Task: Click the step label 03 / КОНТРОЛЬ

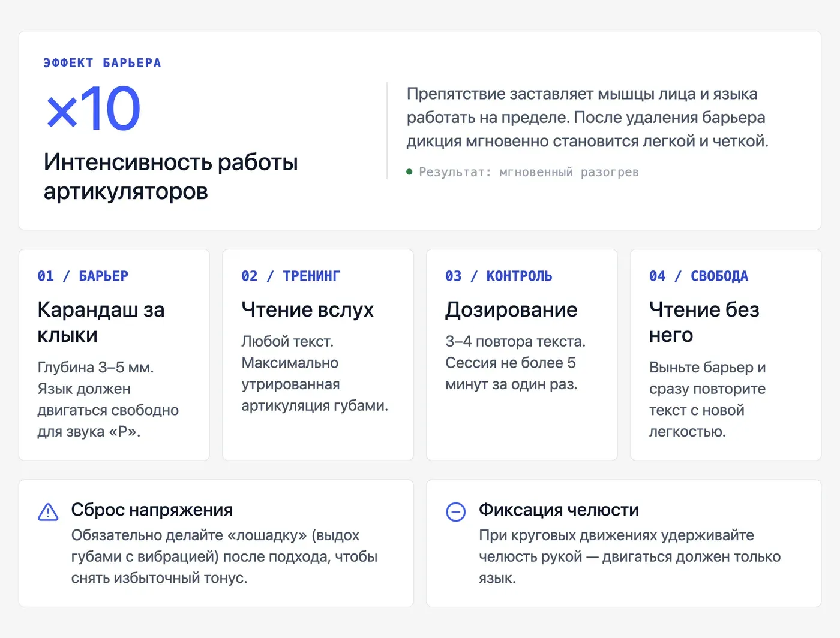Action: [499, 276]
